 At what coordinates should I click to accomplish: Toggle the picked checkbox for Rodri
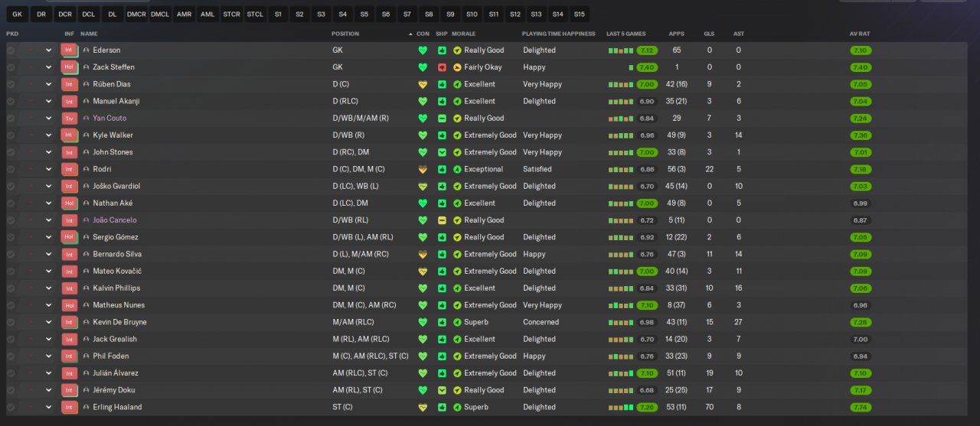coord(11,169)
